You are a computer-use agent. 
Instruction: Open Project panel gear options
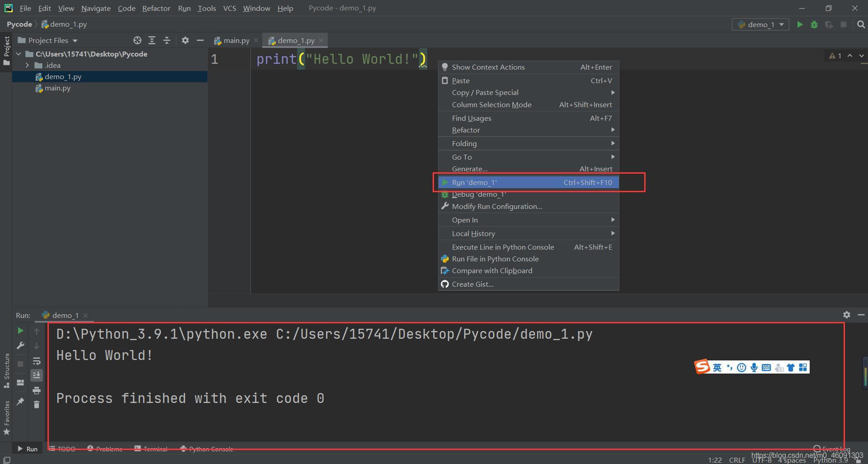(x=185, y=40)
